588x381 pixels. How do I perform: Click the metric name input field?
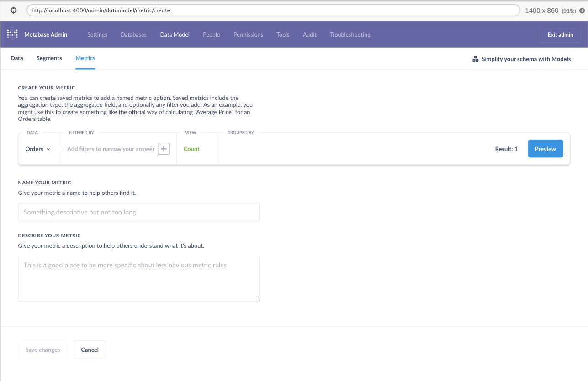click(x=138, y=212)
